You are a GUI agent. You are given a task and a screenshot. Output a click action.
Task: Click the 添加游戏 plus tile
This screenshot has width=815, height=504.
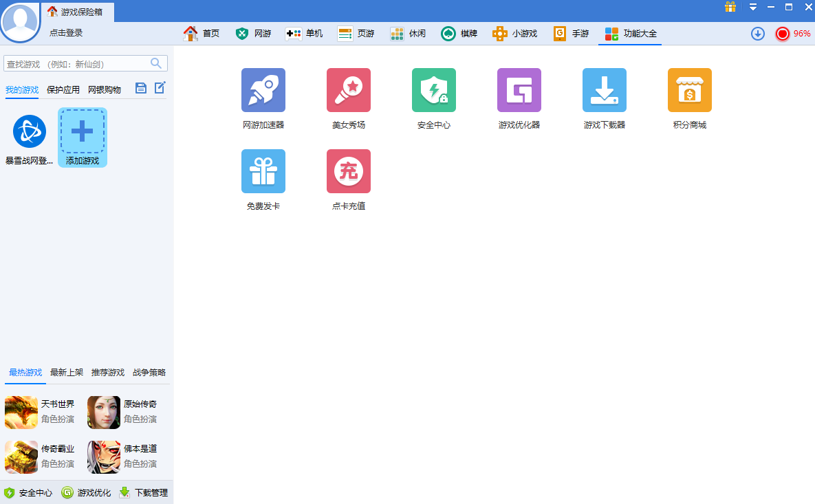[82, 137]
